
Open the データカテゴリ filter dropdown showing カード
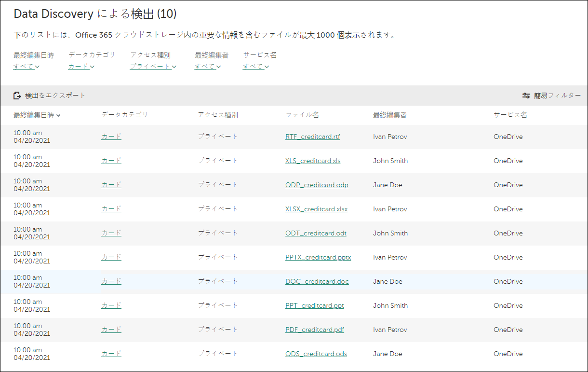click(79, 67)
